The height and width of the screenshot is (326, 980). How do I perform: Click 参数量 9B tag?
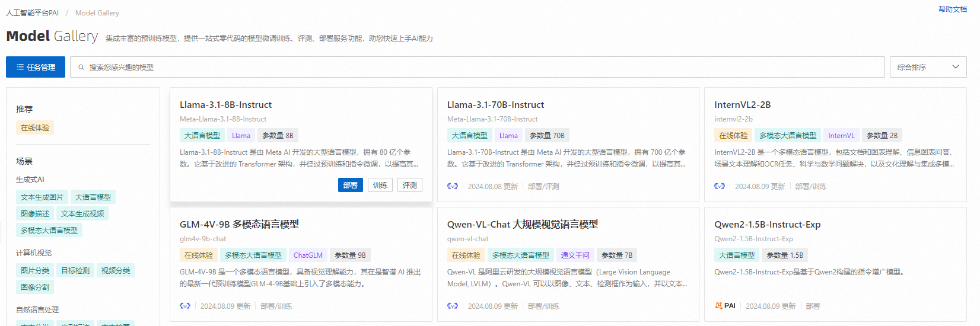pyautogui.click(x=350, y=255)
